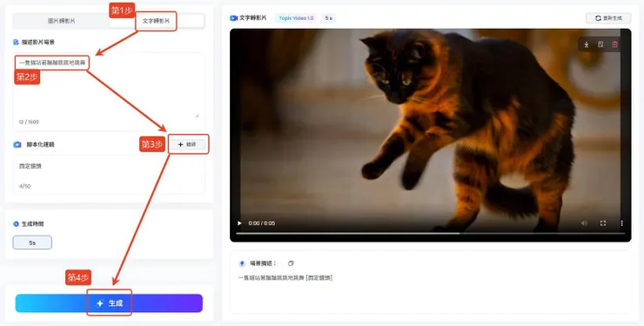Screen dimensions: 644x326
Task: Delete the video with the red trash icon
Action: tap(614, 44)
